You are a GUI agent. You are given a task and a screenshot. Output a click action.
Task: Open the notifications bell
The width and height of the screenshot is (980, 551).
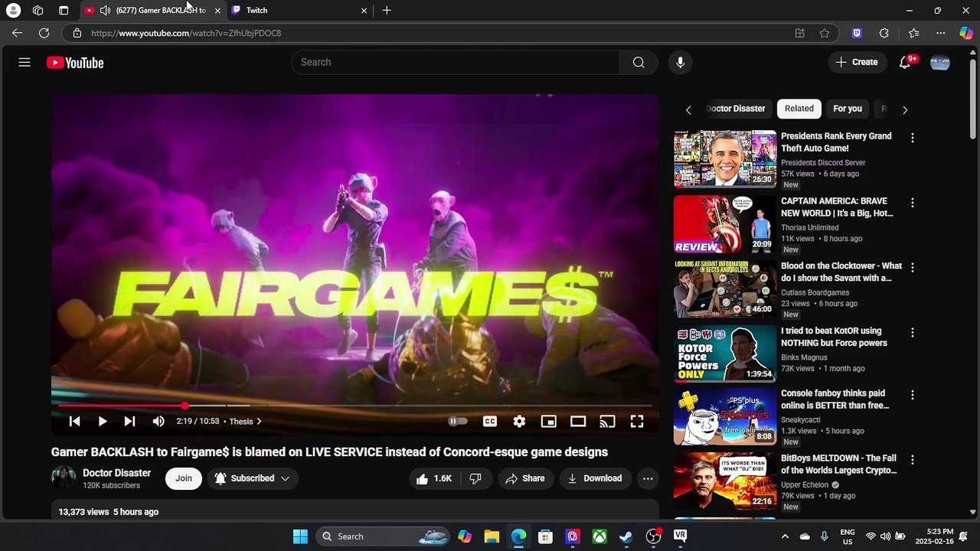(905, 62)
